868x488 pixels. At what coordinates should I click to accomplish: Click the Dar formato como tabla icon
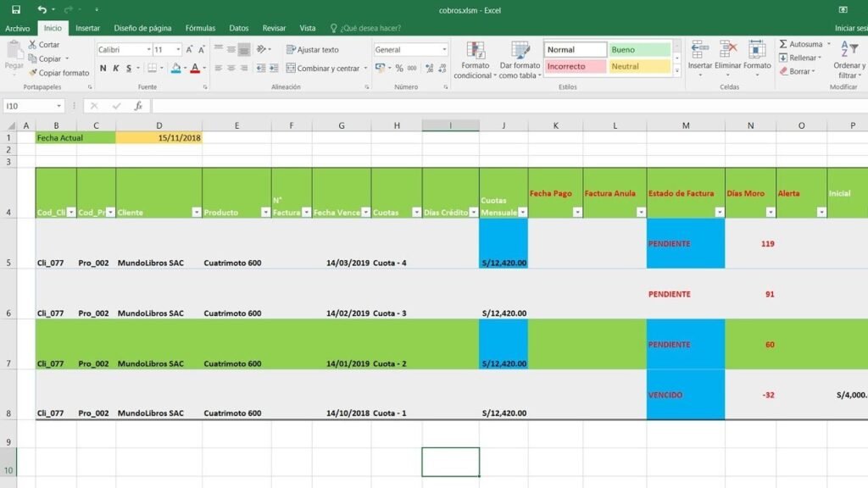point(520,51)
